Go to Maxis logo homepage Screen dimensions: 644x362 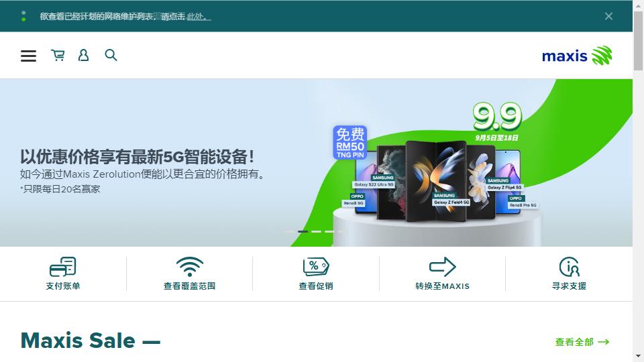[577, 56]
